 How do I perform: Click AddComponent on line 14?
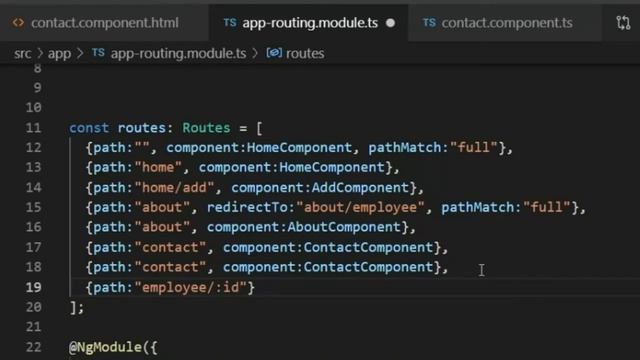(x=360, y=187)
